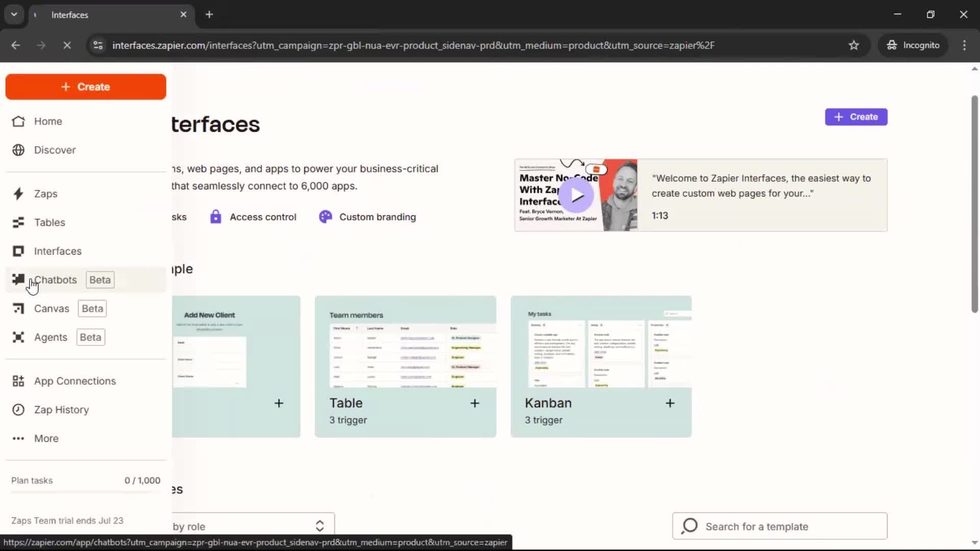This screenshot has height=551, width=980.
Task: Open Zap History
Action: pyautogui.click(x=86, y=410)
